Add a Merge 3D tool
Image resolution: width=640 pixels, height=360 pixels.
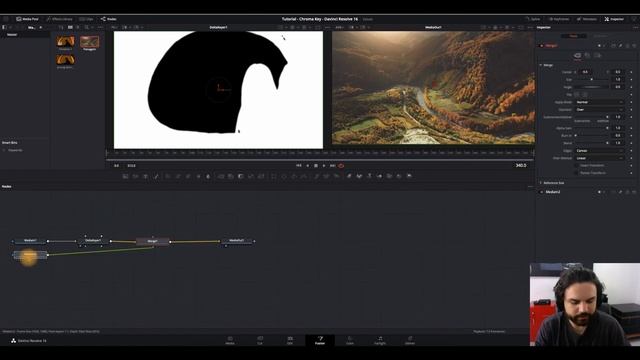point(380,176)
